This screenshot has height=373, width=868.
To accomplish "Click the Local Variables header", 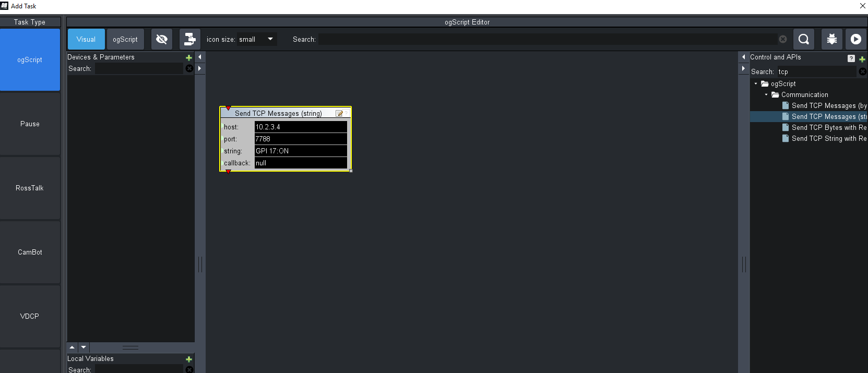I will (90, 358).
